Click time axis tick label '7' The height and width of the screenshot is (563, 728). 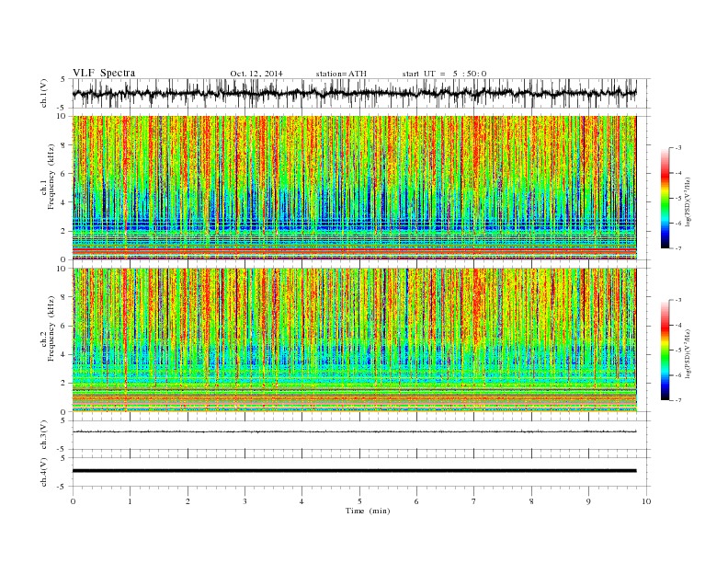474,501
